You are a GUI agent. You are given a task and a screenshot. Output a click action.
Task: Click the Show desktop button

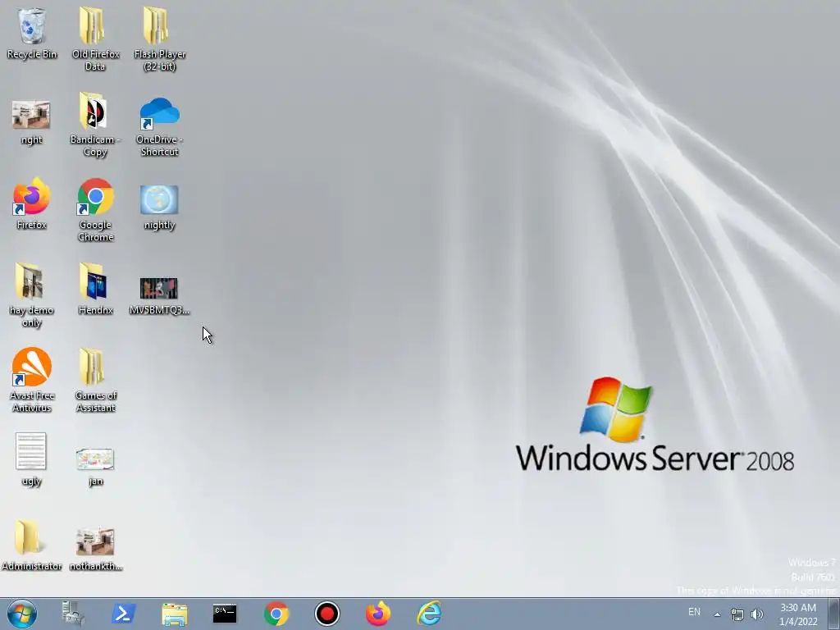point(833,614)
